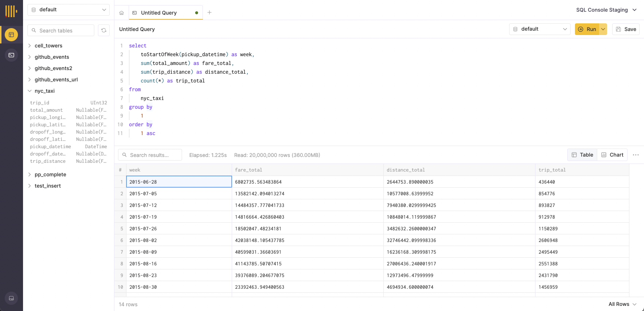Click the fare_total column header
The width and height of the screenshot is (644, 311).
pyautogui.click(x=308, y=170)
